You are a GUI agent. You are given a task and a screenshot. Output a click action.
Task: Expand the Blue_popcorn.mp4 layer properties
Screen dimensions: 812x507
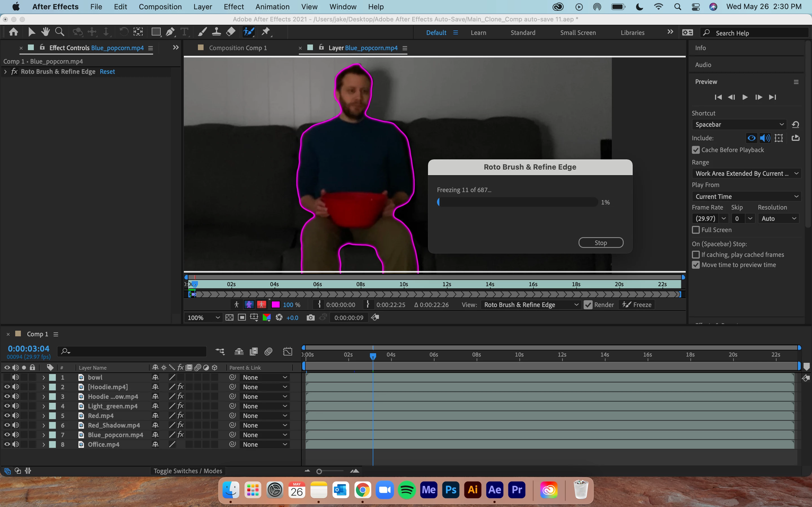point(44,435)
